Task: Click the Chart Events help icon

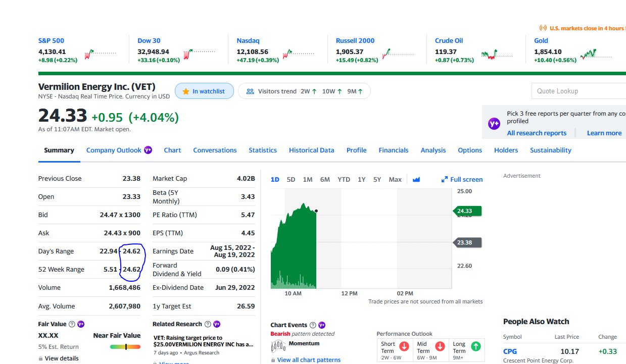Action: pyautogui.click(x=312, y=325)
